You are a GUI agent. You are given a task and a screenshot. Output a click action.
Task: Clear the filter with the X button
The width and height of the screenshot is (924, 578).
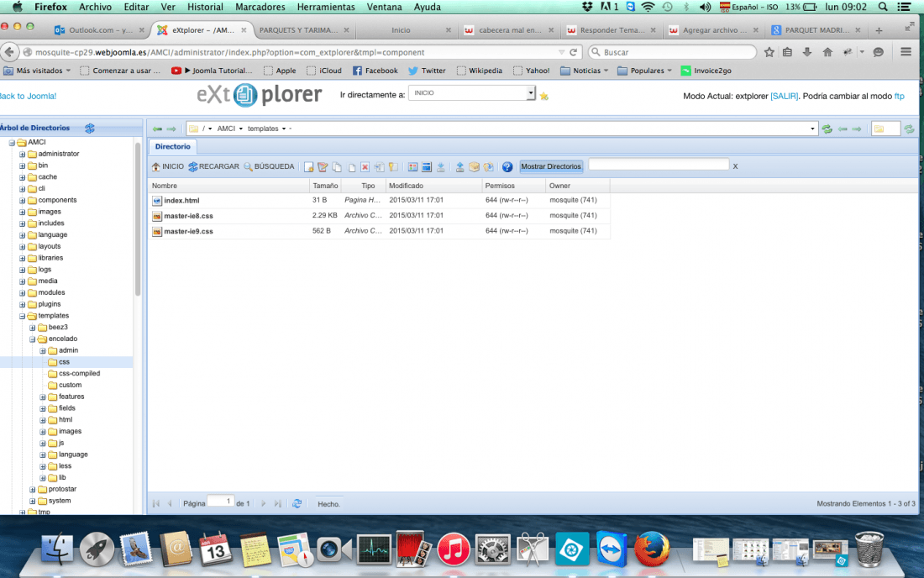[x=735, y=166]
